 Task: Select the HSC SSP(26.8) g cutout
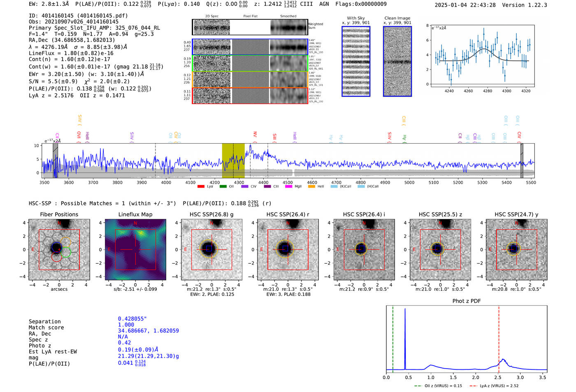click(211, 250)
